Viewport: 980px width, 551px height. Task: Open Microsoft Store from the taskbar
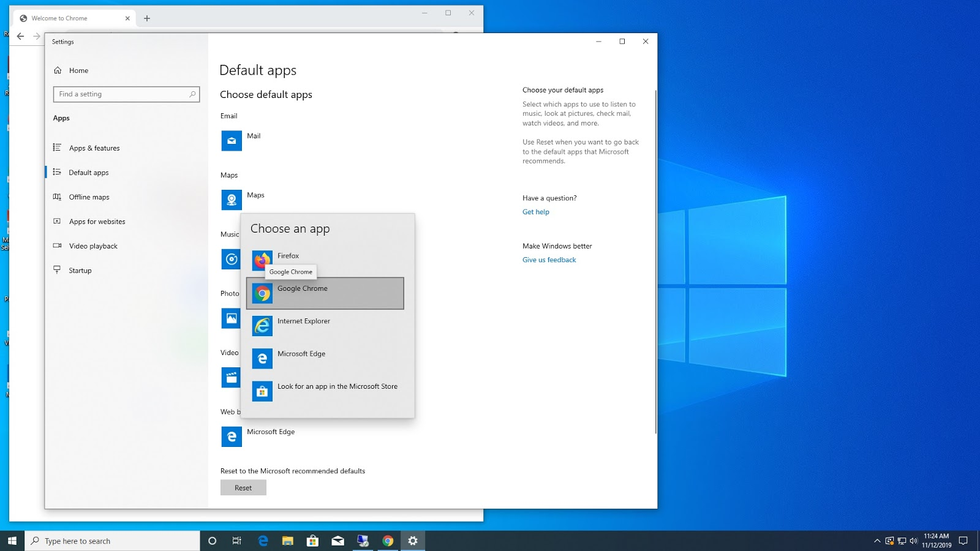click(x=313, y=541)
